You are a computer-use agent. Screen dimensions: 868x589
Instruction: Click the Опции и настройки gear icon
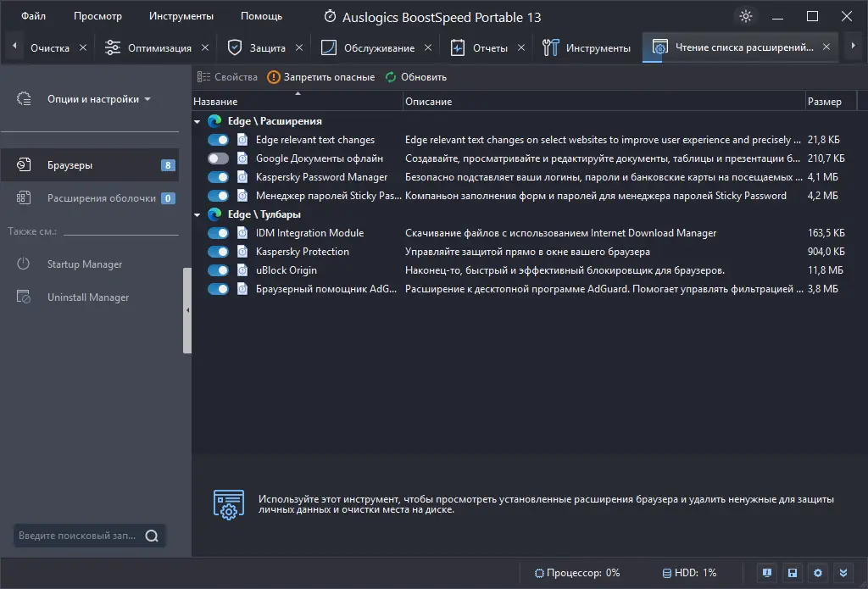24,98
